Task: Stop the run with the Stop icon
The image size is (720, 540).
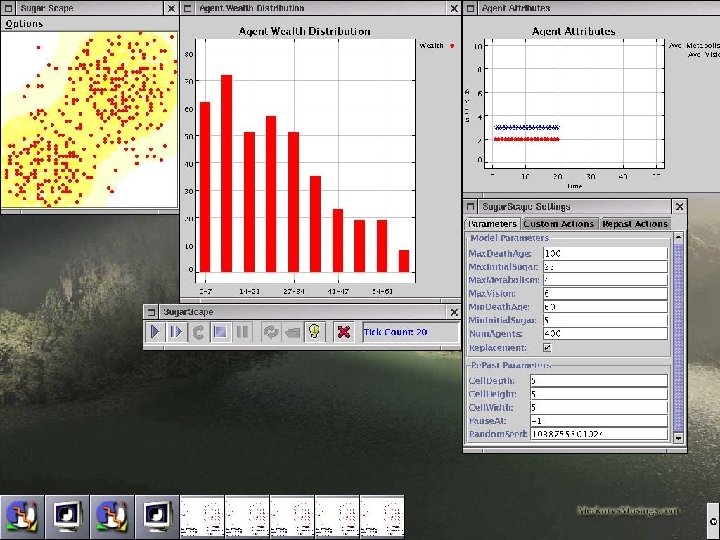Action: [x=220, y=332]
